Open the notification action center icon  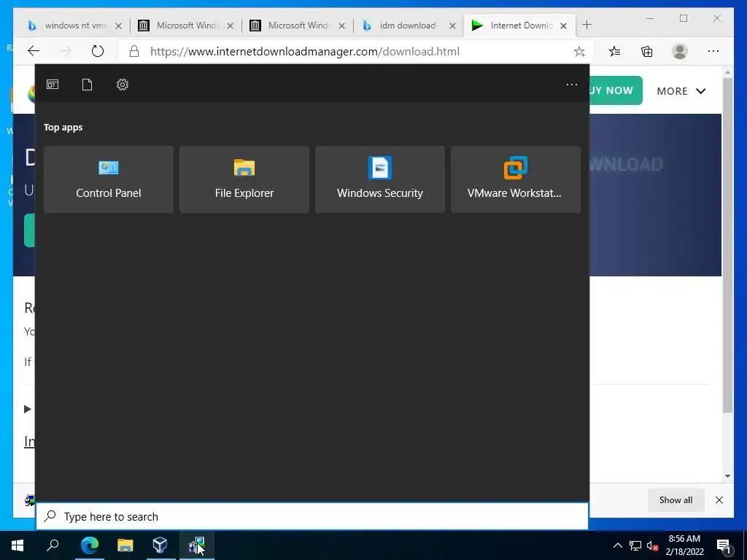724,545
